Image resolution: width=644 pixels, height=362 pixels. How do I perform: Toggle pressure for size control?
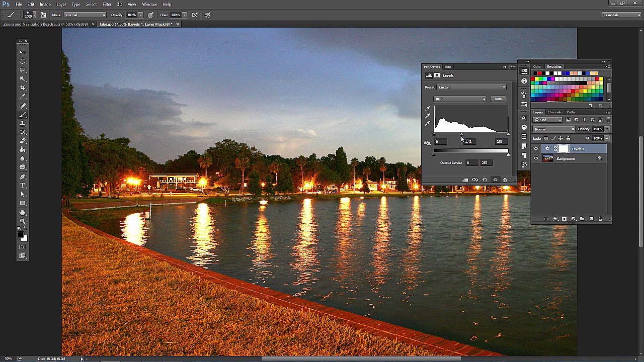(x=208, y=15)
